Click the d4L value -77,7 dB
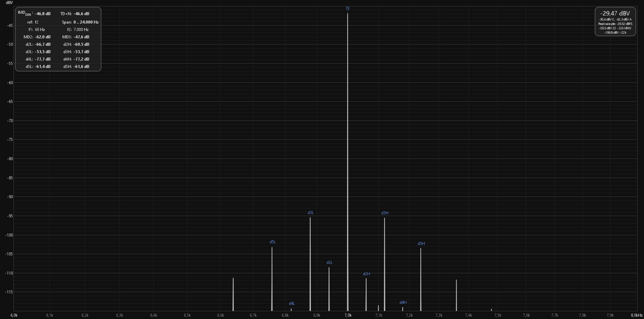This screenshot has height=319, width=644. click(43, 59)
